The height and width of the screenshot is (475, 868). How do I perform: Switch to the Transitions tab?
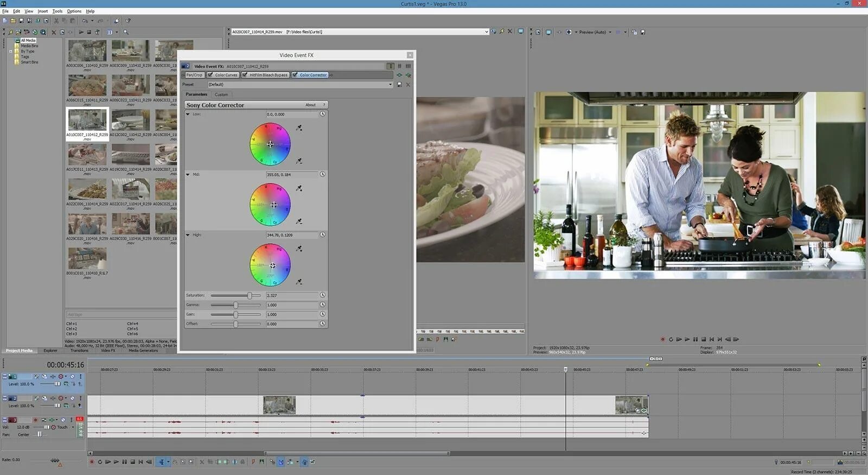coord(79,350)
